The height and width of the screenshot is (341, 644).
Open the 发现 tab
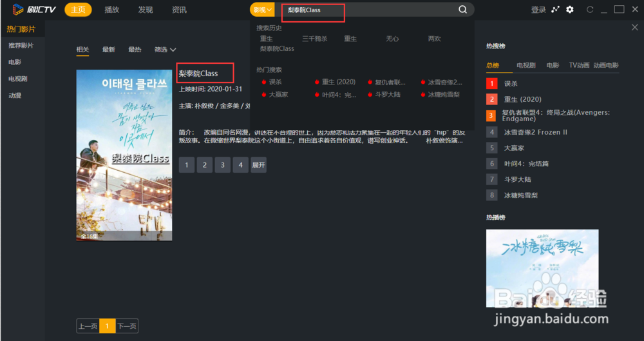coord(146,10)
